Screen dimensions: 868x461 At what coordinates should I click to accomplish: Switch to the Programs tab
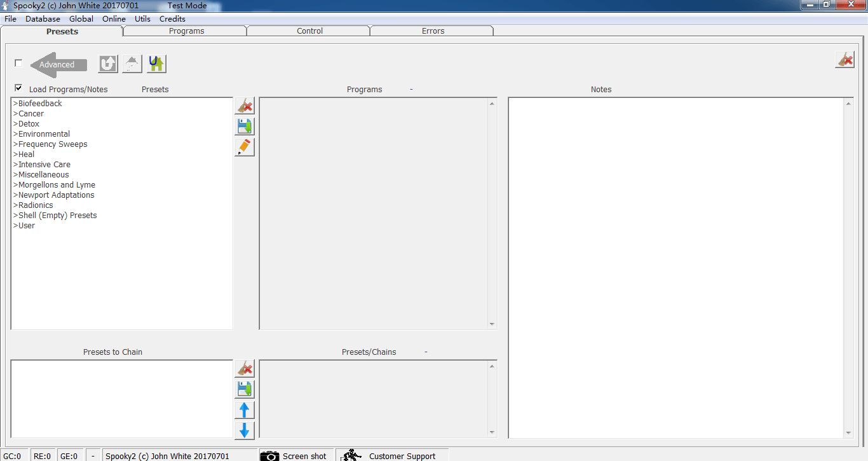(186, 31)
